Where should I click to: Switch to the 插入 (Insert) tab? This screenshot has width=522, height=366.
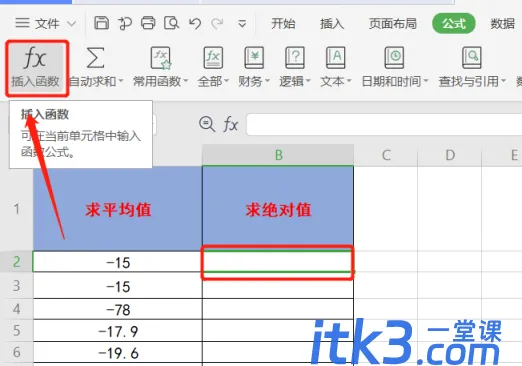[x=332, y=24]
